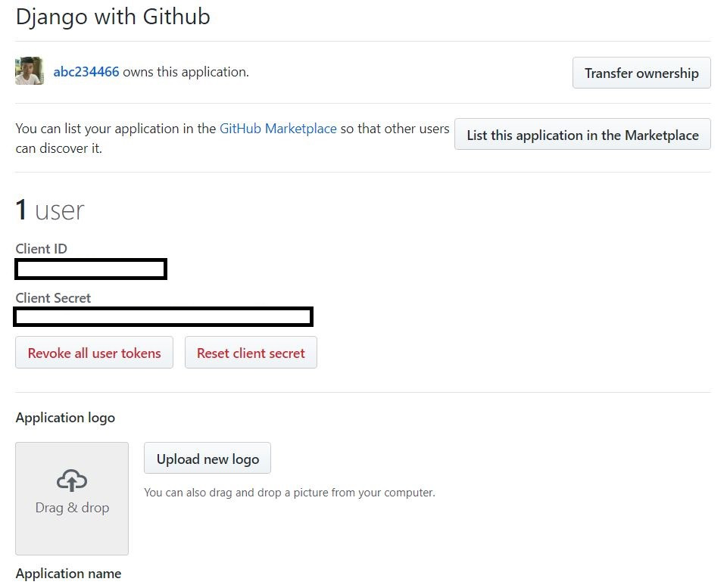
Task: Upload new logo
Action: pos(207,459)
